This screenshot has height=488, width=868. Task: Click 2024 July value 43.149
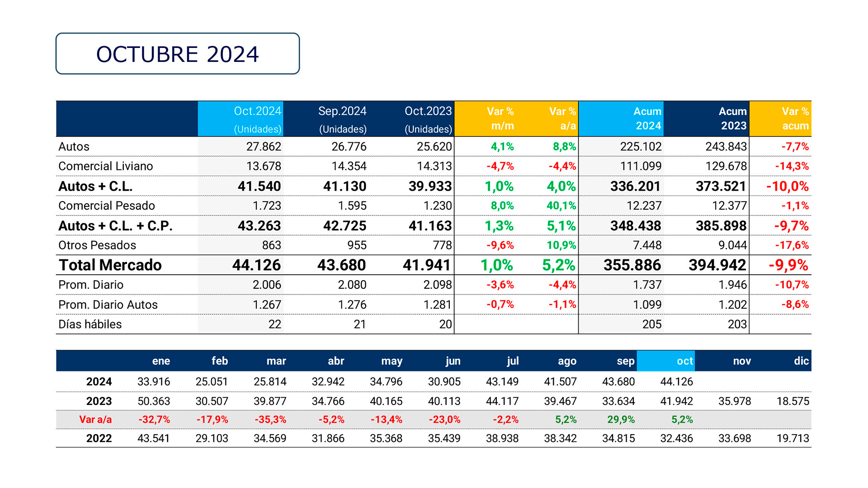coord(502,382)
